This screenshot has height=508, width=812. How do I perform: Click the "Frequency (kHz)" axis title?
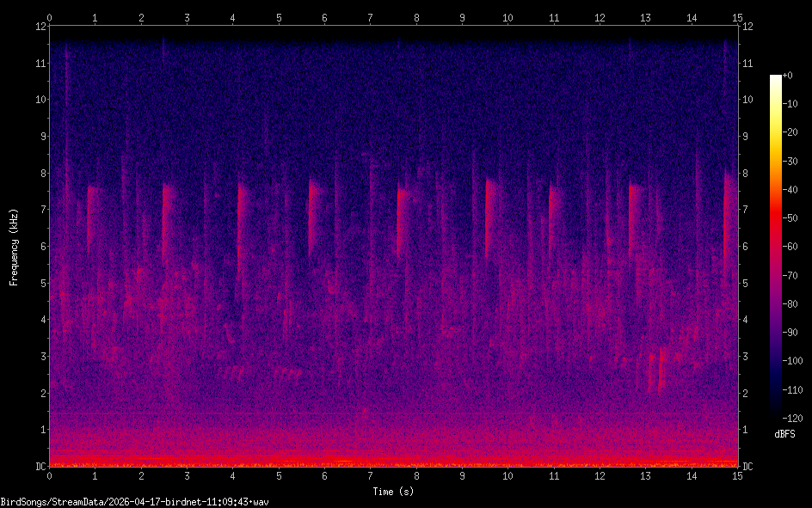[x=14, y=247]
